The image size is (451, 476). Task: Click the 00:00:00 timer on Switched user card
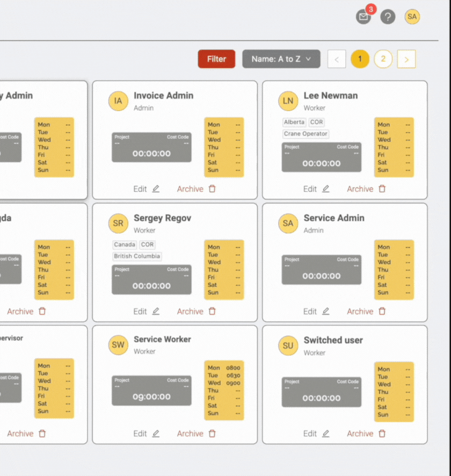pyautogui.click(x=322, y=398)
